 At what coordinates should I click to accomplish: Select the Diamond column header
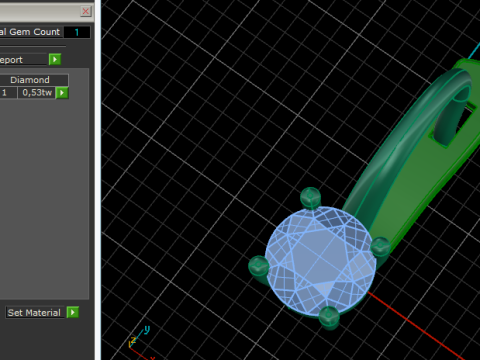click(34, 80)
